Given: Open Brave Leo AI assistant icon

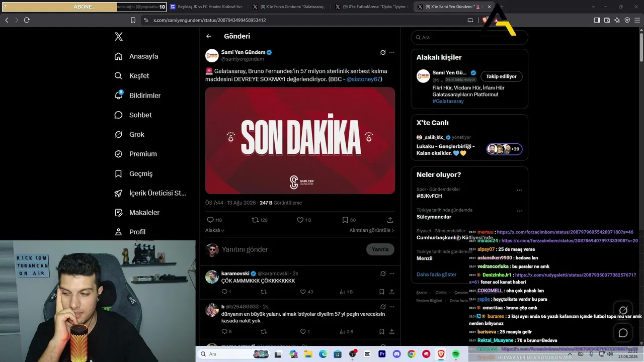Looking at the screenshot, I should tap(617, 20).
